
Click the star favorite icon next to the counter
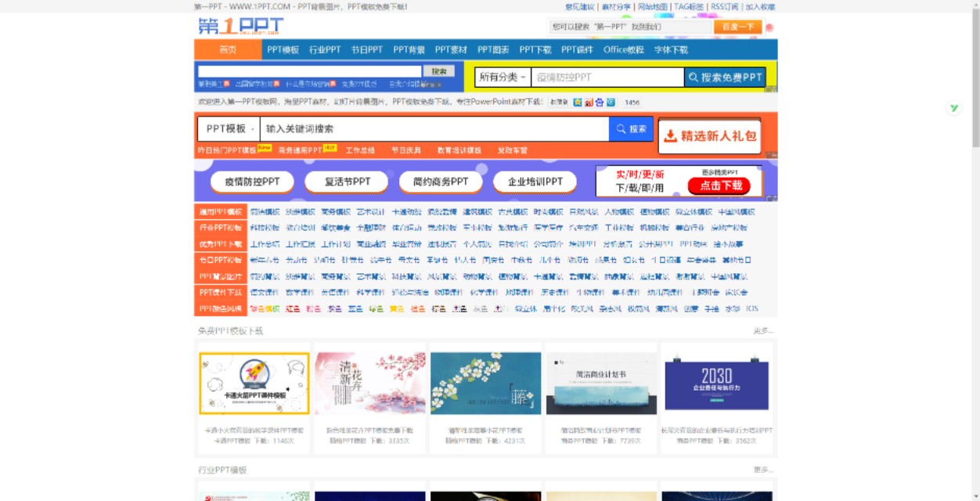(x=578, y=102)
